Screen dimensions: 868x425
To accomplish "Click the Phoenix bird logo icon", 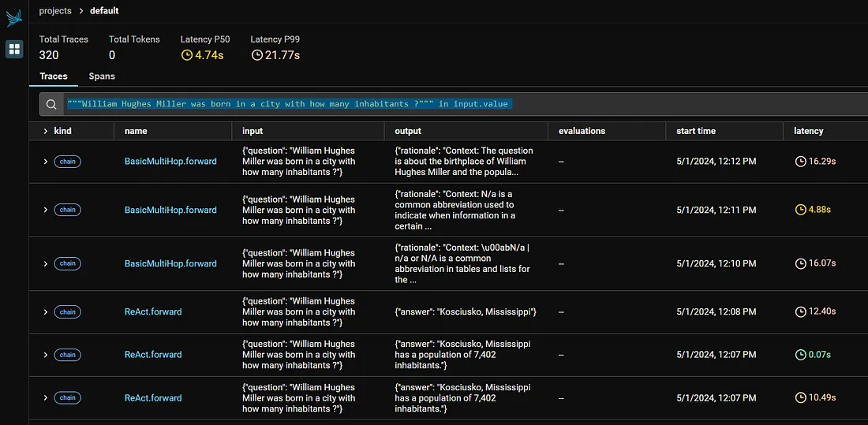I will [14, 19].
